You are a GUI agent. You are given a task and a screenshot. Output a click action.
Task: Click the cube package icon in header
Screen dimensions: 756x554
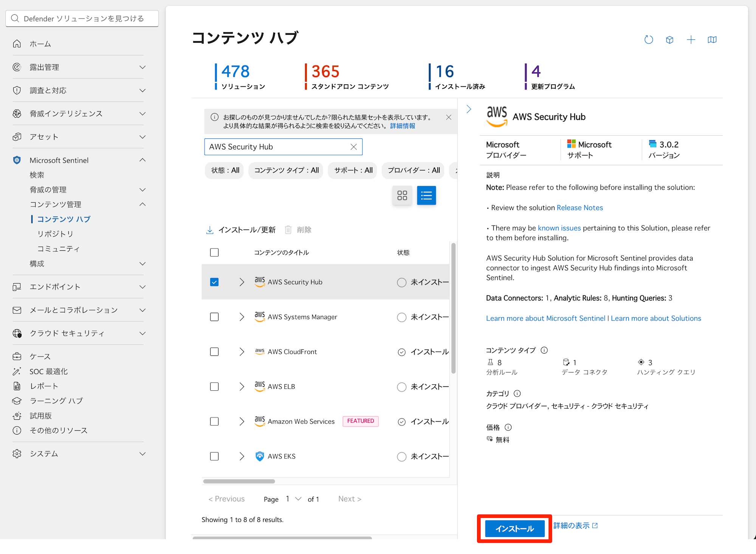670,40
